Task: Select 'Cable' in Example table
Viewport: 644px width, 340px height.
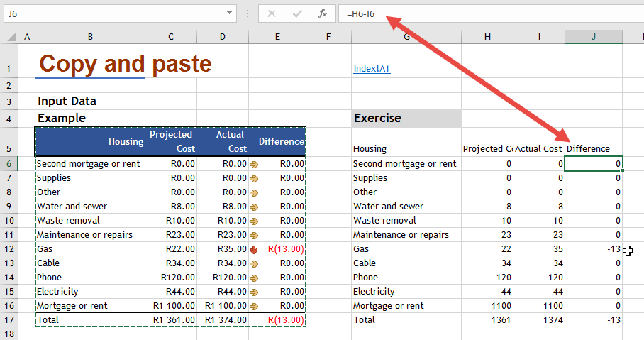Action: pyautogui.click(x=90, y=263)
